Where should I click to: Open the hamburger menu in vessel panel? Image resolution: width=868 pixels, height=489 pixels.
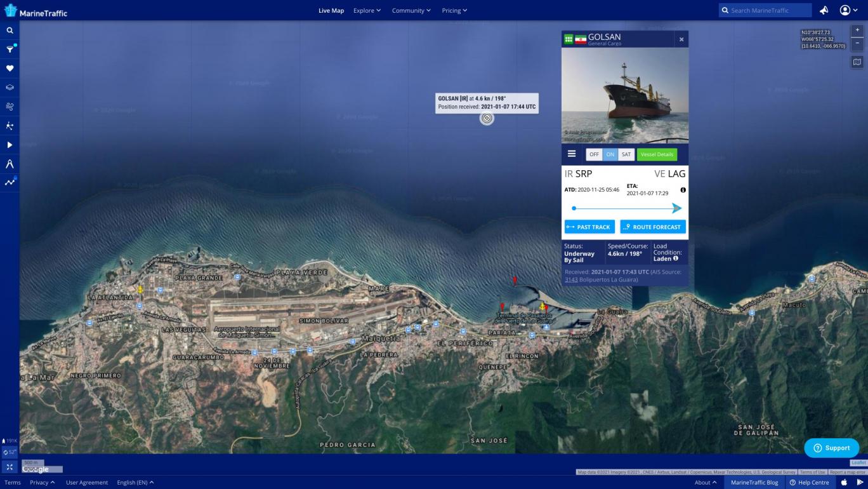tap(572, 154)
